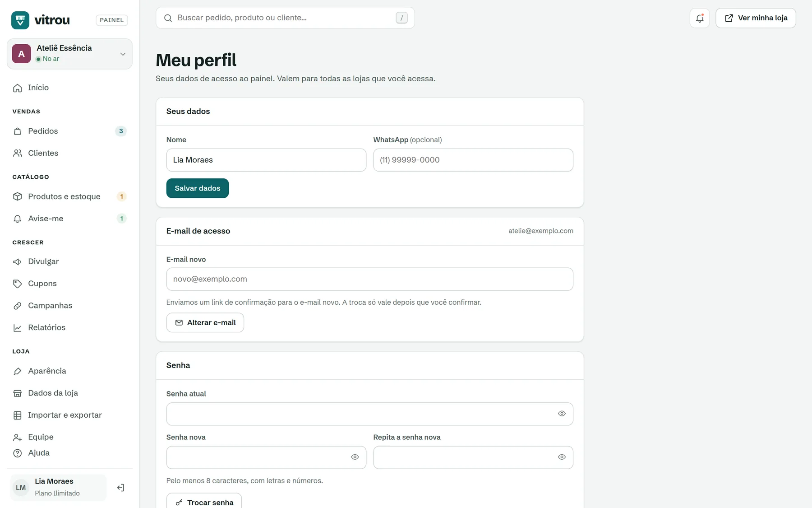
Task: Click the logout icon beside Lia Moraes
Action: (120, 488)
